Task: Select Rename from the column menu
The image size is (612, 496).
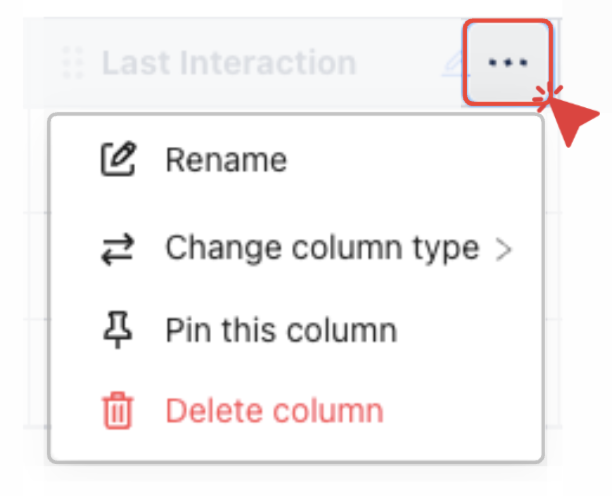Action: pos(226,160)
